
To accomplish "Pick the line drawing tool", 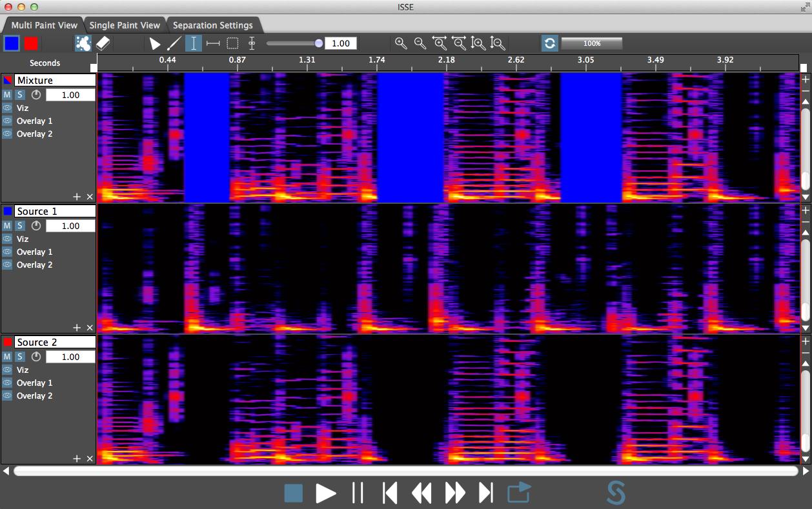I will click(174, 43).
